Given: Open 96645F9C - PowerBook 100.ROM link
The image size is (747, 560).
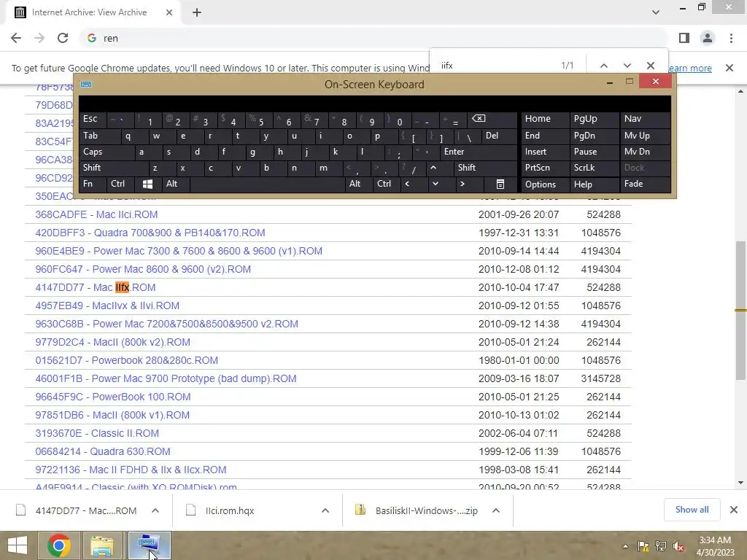Looking at the screenshot, I should [x=113, y=397].
